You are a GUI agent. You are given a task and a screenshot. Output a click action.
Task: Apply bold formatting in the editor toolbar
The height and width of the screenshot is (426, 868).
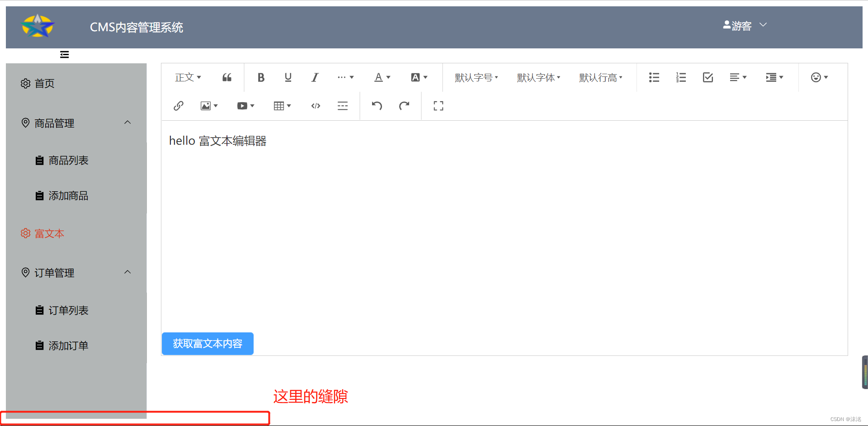click(261, 77)
